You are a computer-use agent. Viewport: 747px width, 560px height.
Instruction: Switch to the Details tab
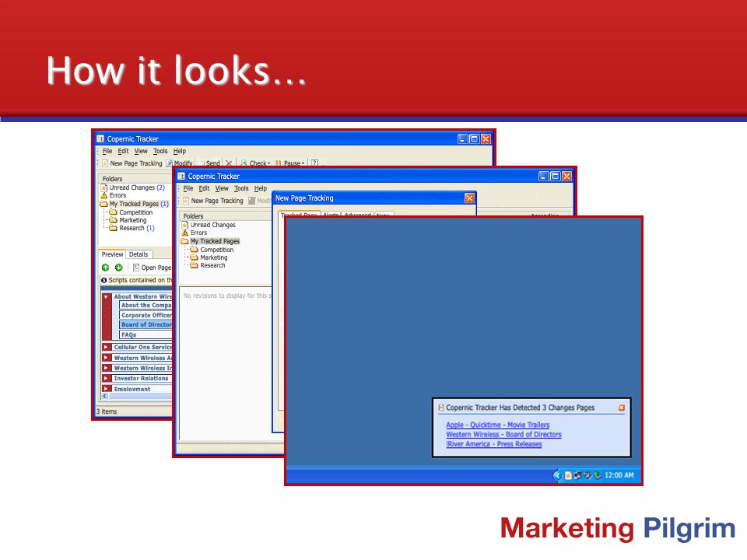pyautogui.click(x=139, y=254)
